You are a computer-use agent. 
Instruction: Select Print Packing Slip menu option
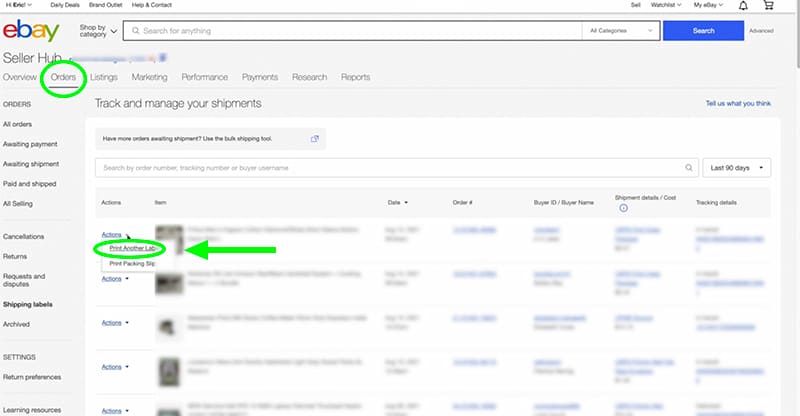(x=133, y=264)
